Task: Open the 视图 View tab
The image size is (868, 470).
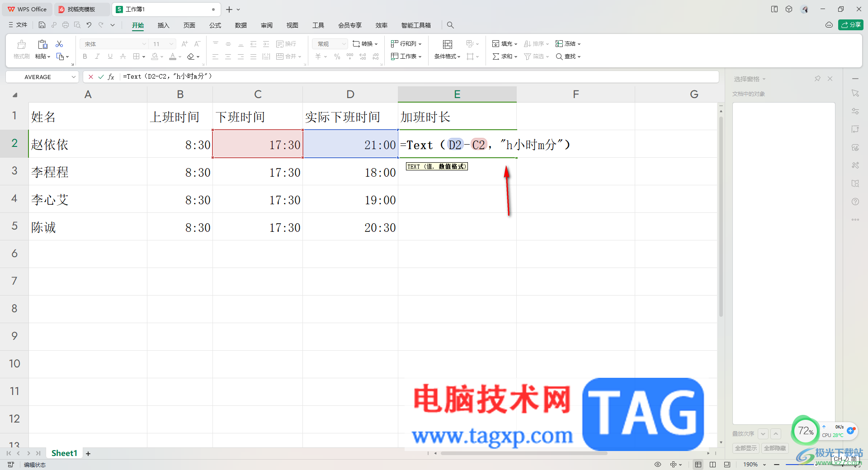Action: tap(292, 25)
